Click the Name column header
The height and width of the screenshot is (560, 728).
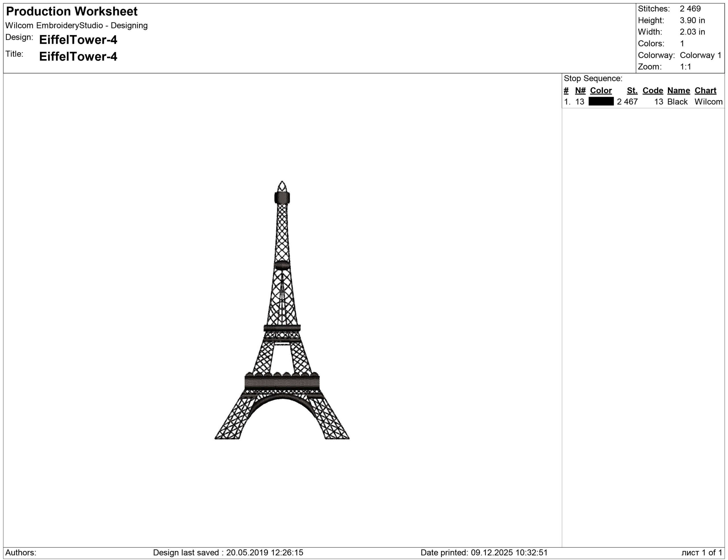(x=678, y=91)
